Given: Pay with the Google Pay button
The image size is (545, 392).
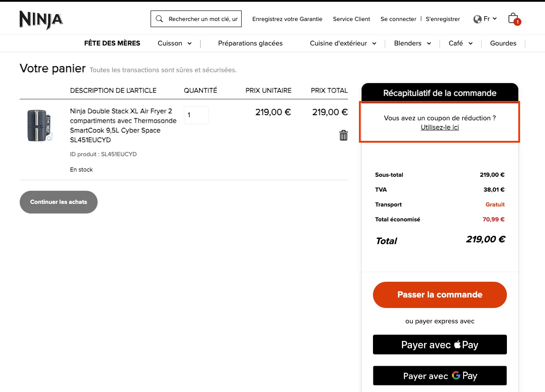Looking at the screenshot, I should coord(440,376).
